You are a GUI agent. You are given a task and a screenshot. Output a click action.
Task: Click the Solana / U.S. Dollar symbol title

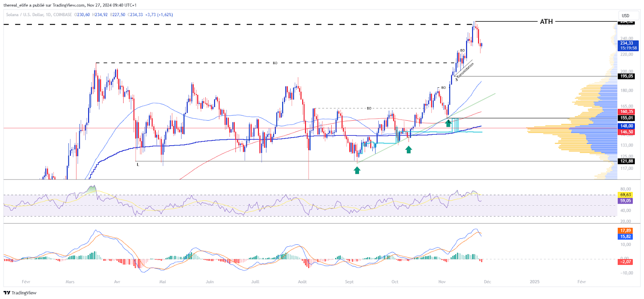click(x=39, y=15)
